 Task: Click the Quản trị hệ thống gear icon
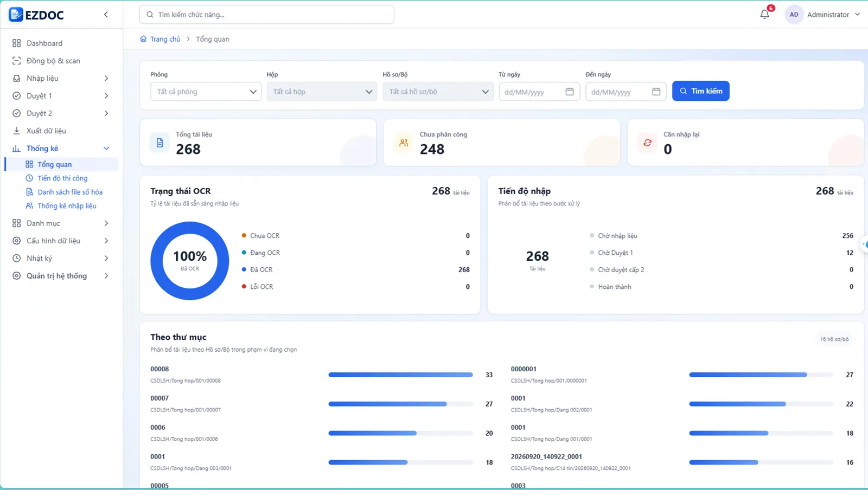[x=17, y=276]
